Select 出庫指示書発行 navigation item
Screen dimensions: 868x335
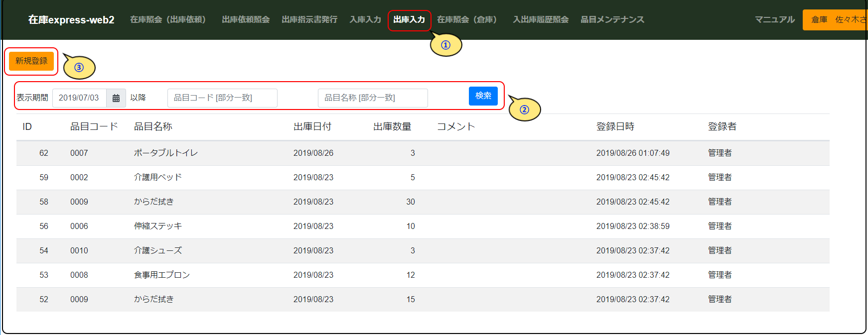pyautogui.click(x=309, y=20)
